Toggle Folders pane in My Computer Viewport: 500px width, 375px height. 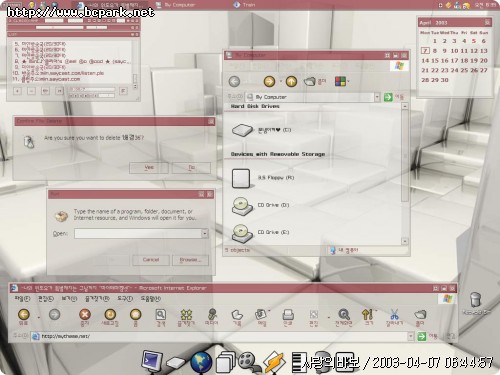coord(314,81)
